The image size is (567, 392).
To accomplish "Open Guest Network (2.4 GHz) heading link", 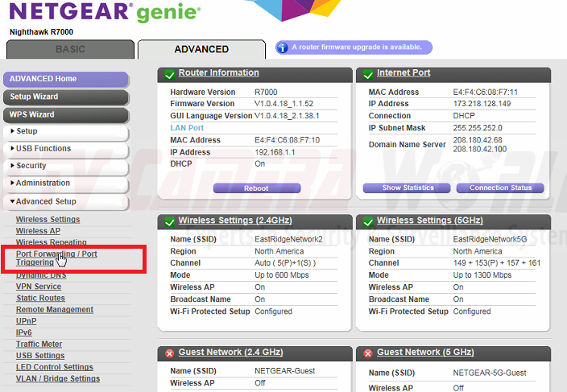I will pyautogui.click(x=230, y=352).
